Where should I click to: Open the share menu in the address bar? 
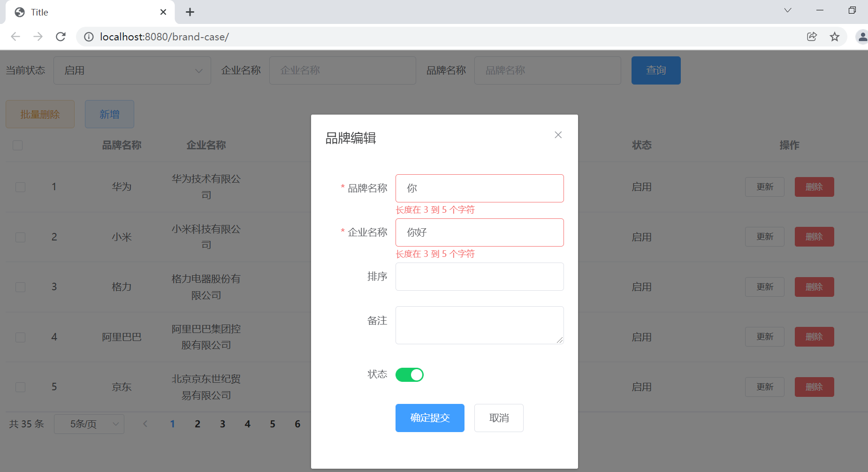click(x=812, y=37)
